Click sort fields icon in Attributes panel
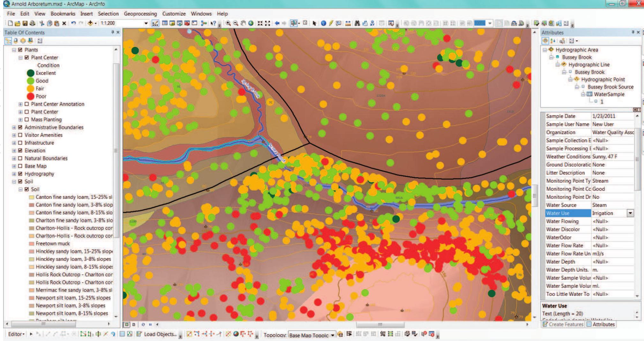Viewport: 644px width, 341px height. 553,41
